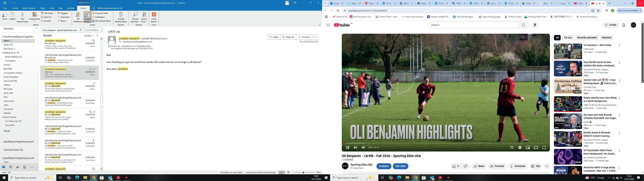Open YouTube player settings gear
The image size is (644, 181).
(x=520, y=147)
